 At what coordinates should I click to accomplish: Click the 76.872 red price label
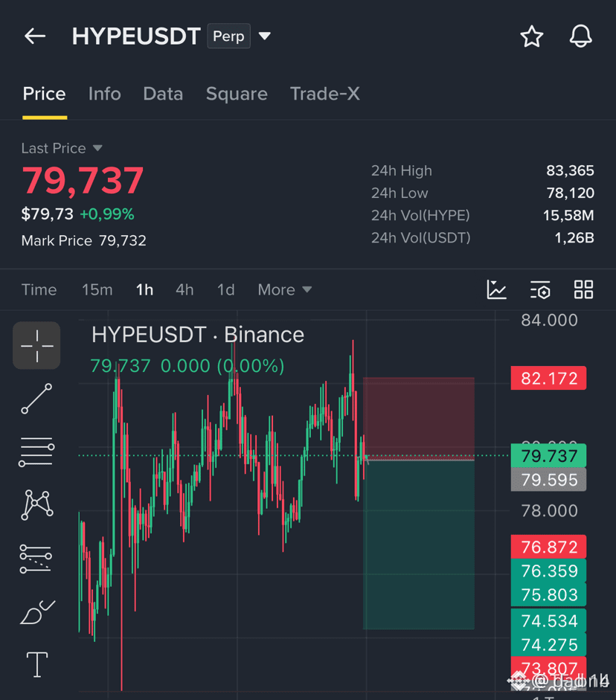tap(548, 547)
